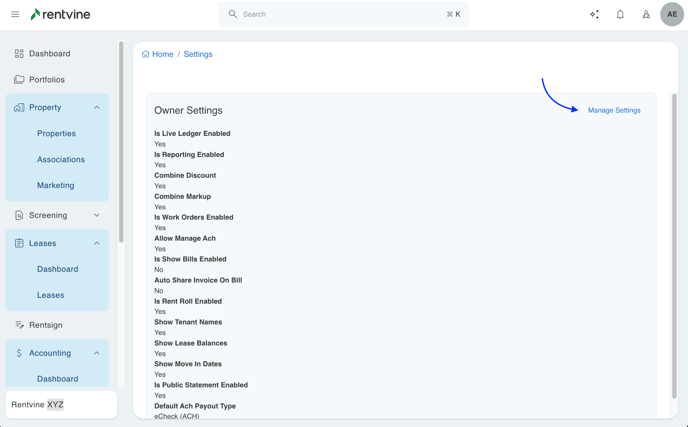The height and width of the screenshot is (427, 688).
Task: Click the Manage Settings link
Action: (x=614, y=110)
